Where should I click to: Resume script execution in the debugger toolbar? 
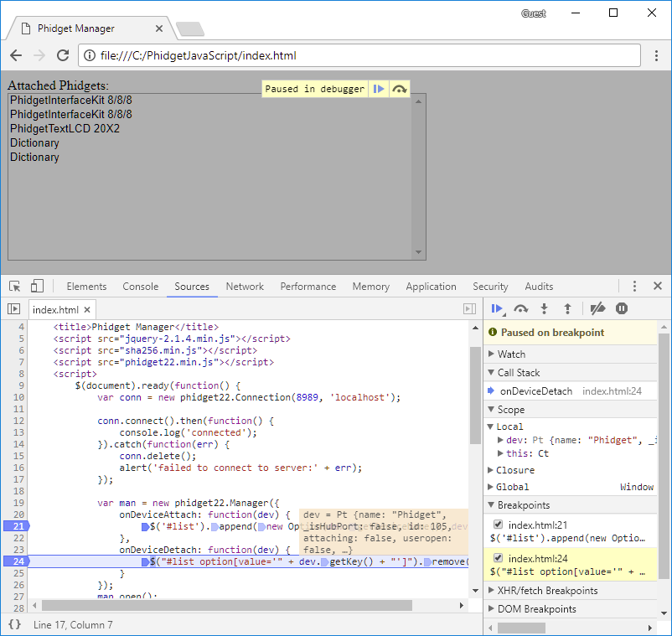(498, 308)
